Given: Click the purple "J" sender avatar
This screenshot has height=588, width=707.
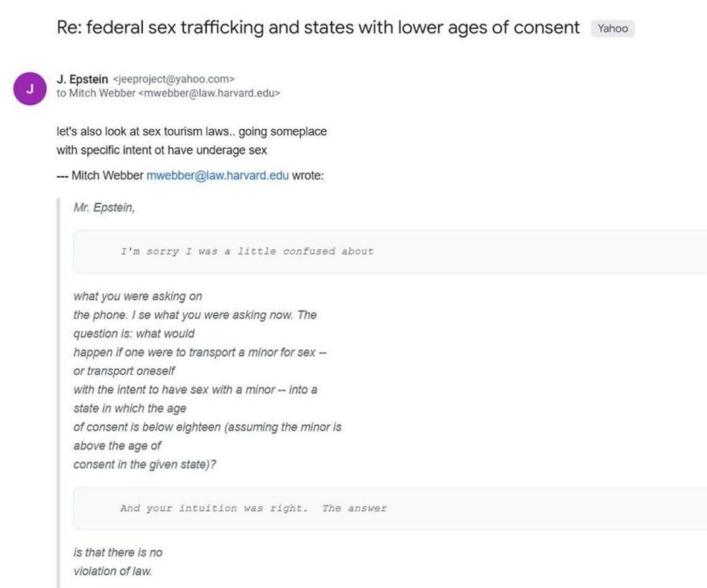Looking at the screenshot, I should (30, 89).
